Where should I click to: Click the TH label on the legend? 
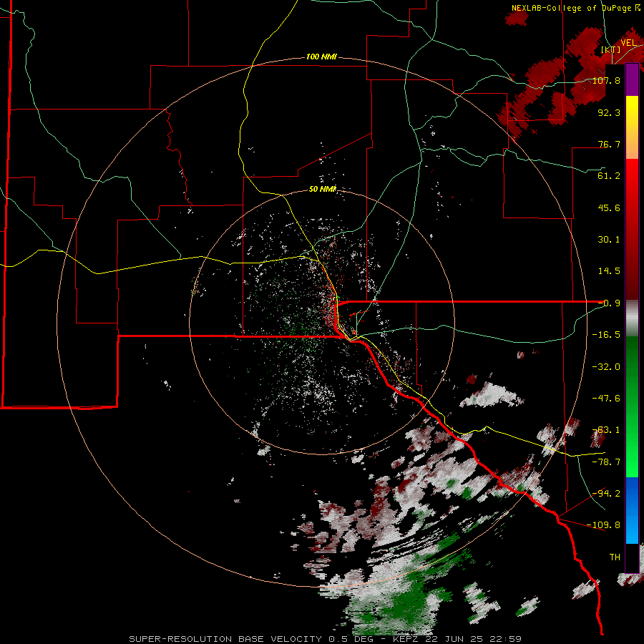click(x=615, y=557)
